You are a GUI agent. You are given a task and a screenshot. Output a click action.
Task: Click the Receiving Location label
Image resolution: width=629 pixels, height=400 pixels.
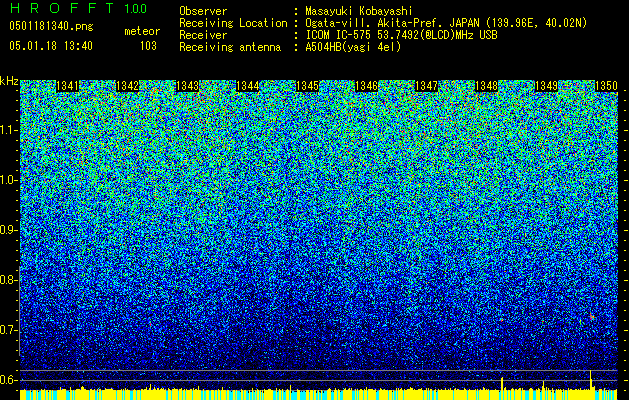click(233, 23)
